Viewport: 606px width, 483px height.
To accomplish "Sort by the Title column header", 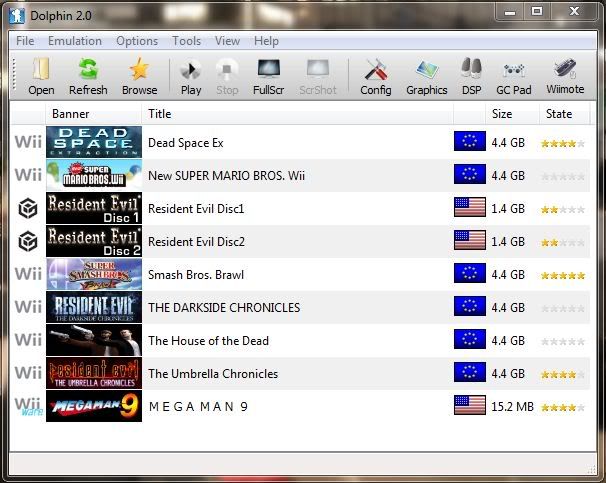I will (x=297, y=114).
